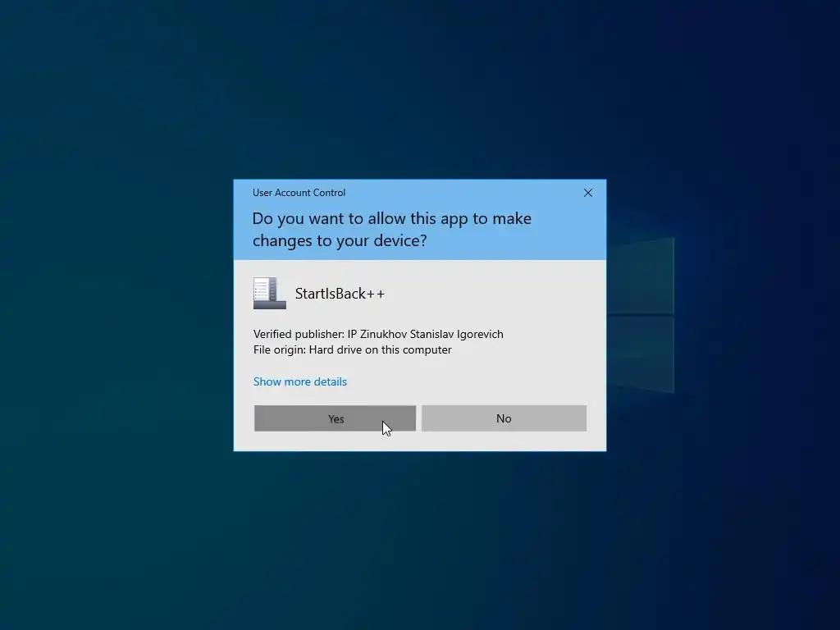Click the allow changes question heading
Image resolution: width=840 pixels, height=630 pixels.
(391, 230)
